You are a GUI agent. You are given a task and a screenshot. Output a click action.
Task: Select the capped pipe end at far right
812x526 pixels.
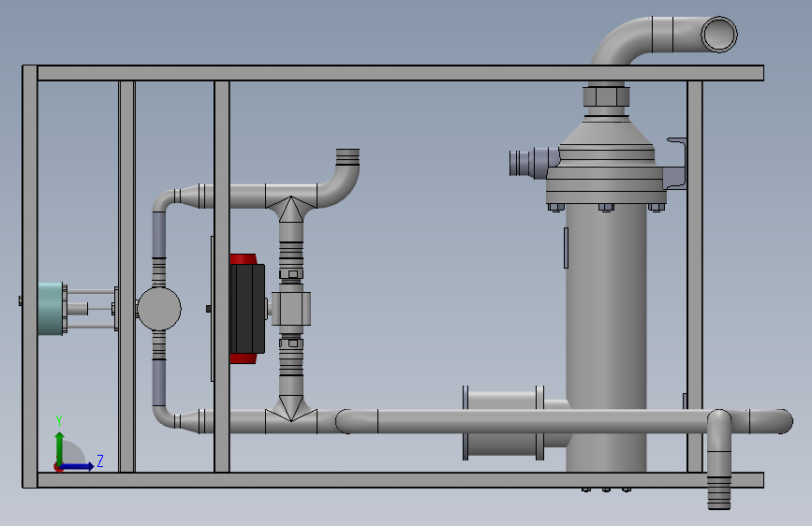(771, 421)
